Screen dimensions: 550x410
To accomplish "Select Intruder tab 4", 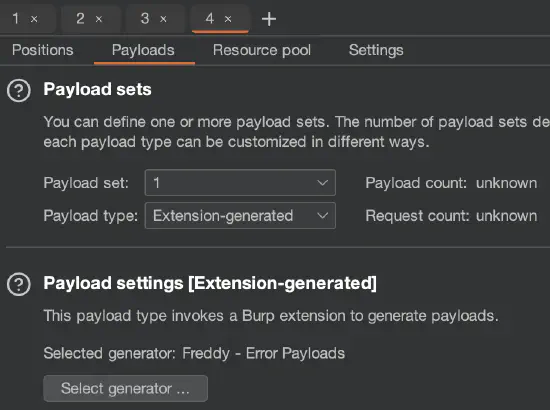I will pos(210,19).
